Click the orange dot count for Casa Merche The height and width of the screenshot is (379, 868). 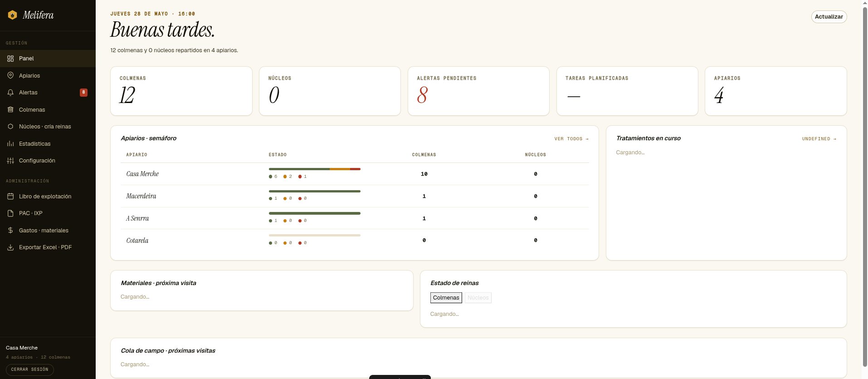[288, 177]
